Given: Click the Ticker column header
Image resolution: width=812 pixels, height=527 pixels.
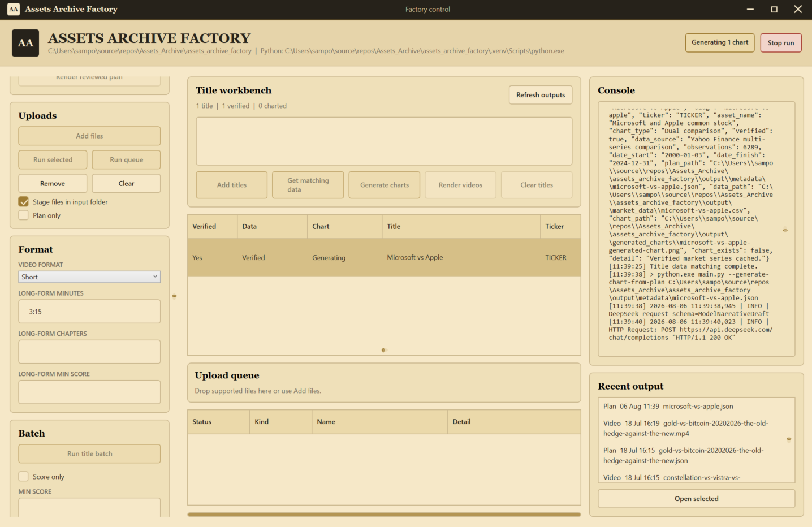Looking at the screenshot, I should (560, 226).
